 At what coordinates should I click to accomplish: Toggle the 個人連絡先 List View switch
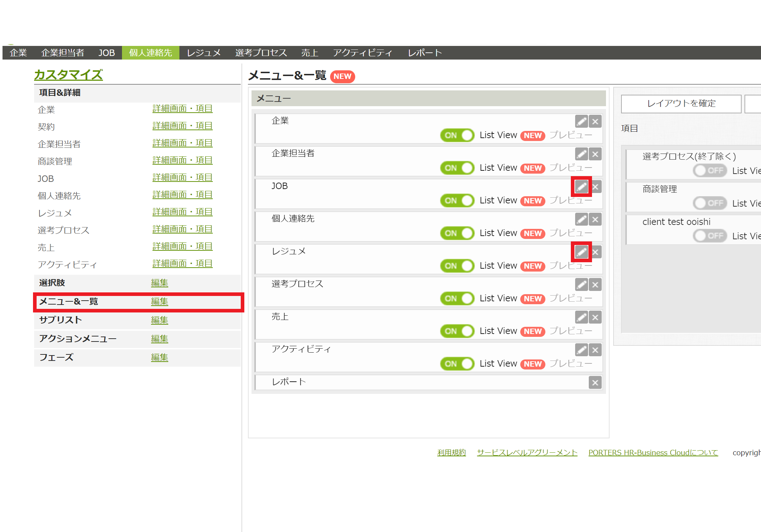(457, 233)
